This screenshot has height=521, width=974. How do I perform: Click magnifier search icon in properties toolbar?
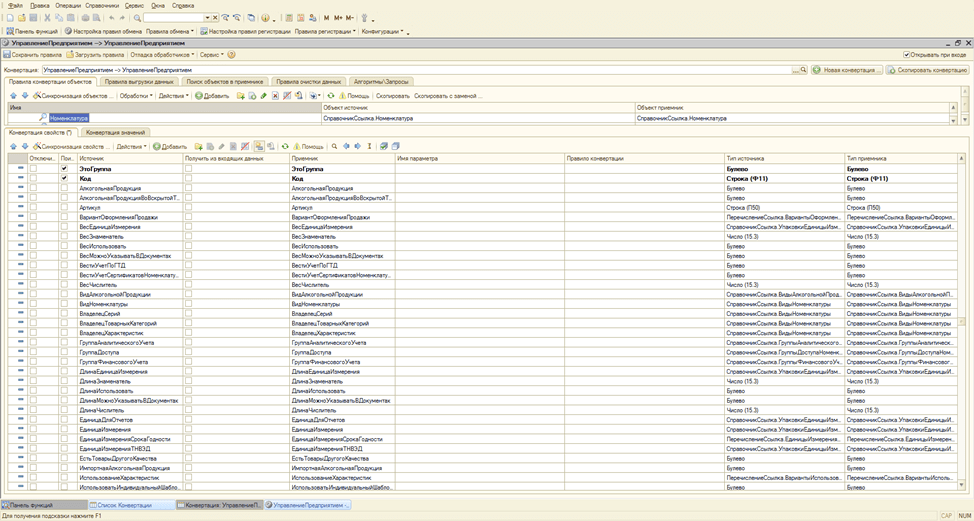pyautogui.click(x=332, y=146)
